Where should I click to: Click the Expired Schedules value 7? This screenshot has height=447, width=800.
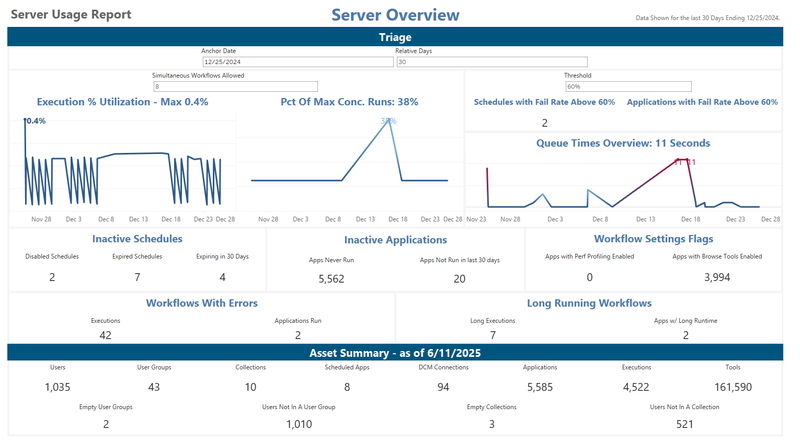(137, 277)
